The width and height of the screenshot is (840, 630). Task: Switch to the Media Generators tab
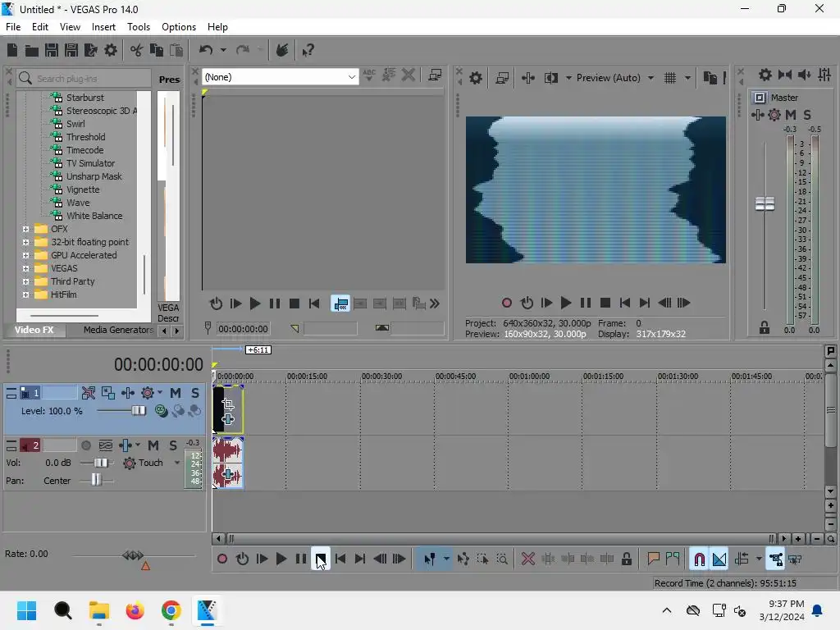[x=118, y=330]
